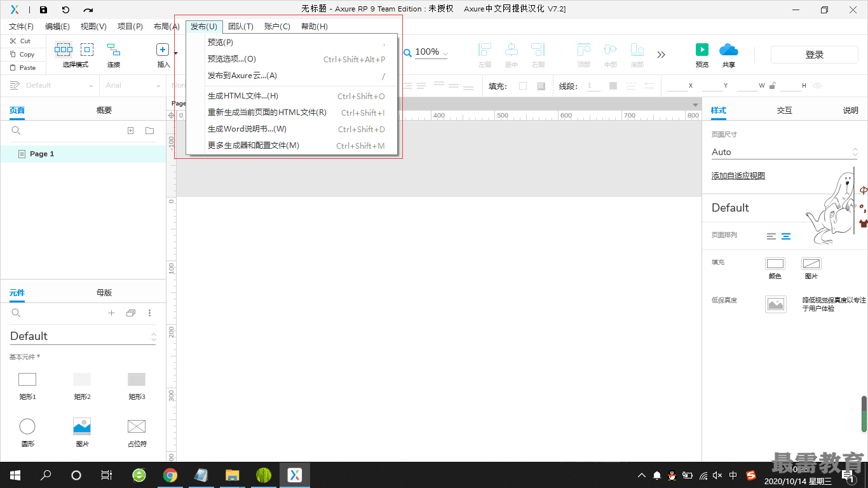
Task: Click the add library plus icon in 元件 panel
Action: (x=112, y=313)
